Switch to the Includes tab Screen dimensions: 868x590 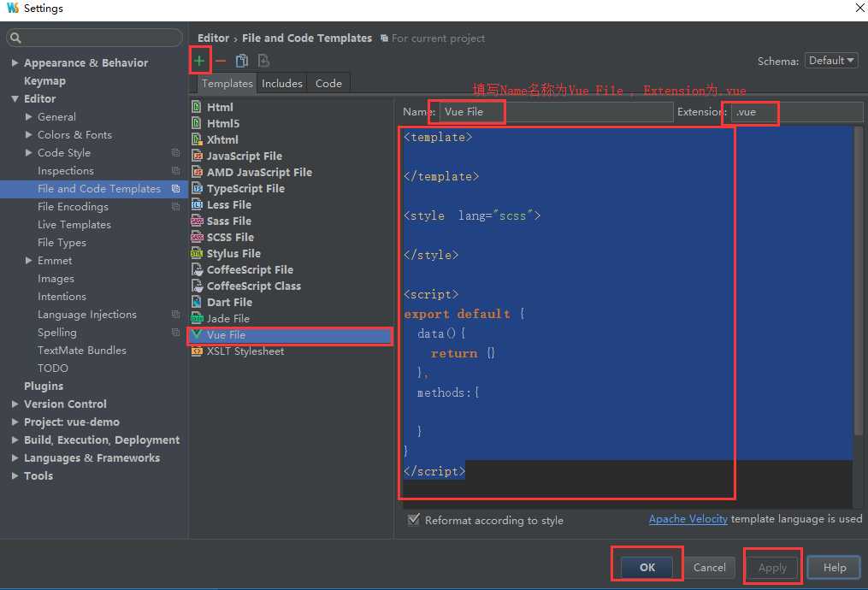[x=281, y=83]
